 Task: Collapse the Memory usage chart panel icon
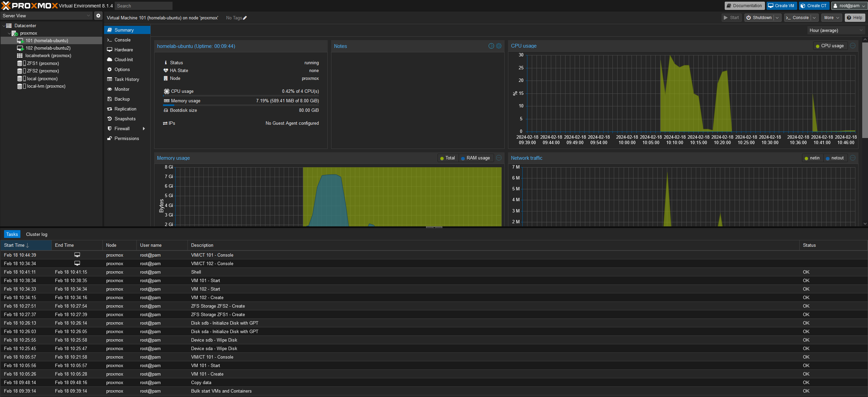coord(498,158)
